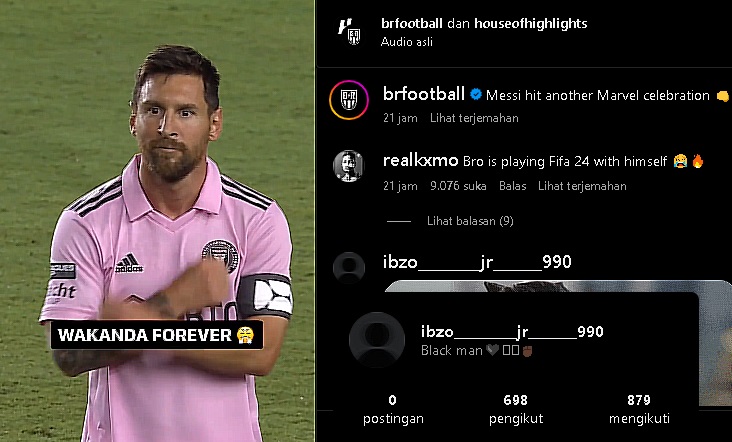
Task: Click the audio owner avatar icon at top
Action: (349, 31)
